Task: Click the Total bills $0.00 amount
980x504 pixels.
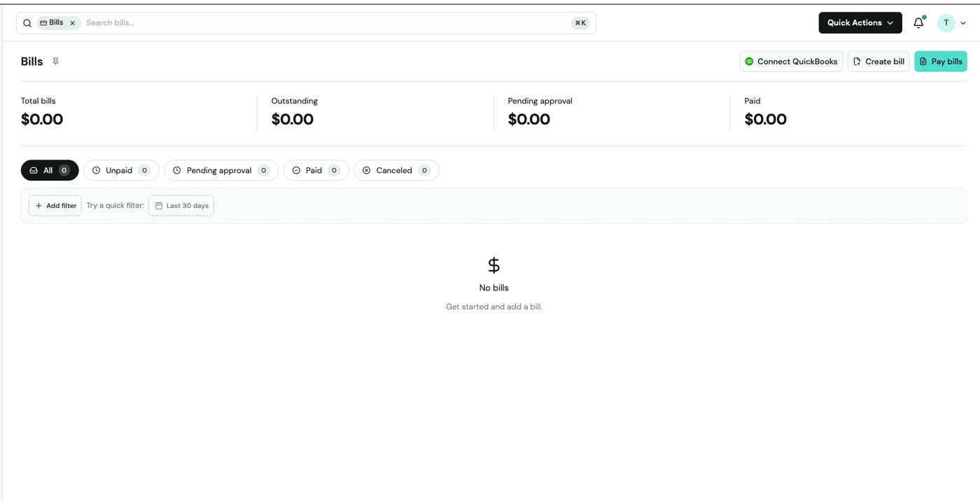Action: click(42, 120)
